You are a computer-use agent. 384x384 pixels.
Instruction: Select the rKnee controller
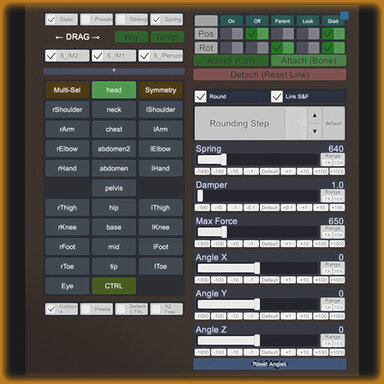tap(67, 227)
